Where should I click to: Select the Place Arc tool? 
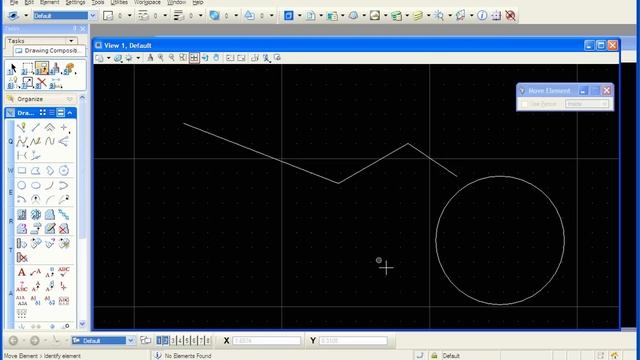coord(50,185)
